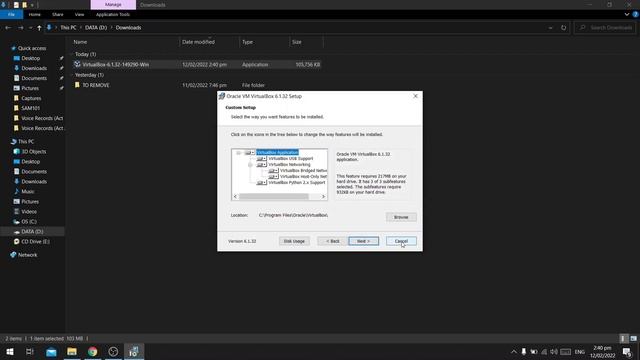Sort by Date modified column header

[198, 42]
